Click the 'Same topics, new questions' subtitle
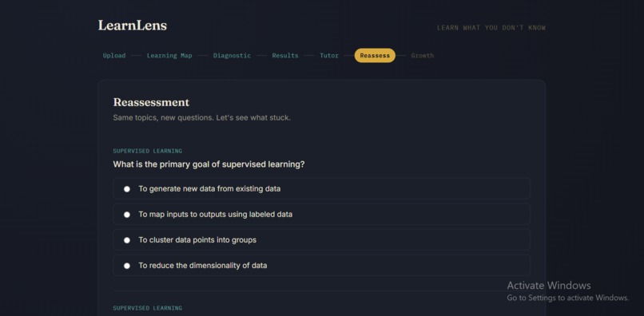This screenshot has width=644, height=316. pyautogui.click(x=201, y=118)
